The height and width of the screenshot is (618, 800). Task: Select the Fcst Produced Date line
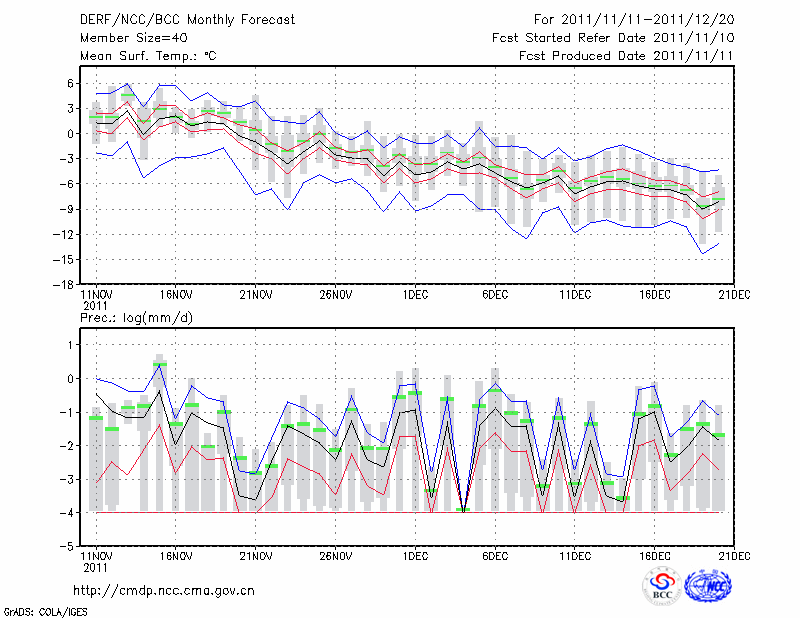point(613,56)
